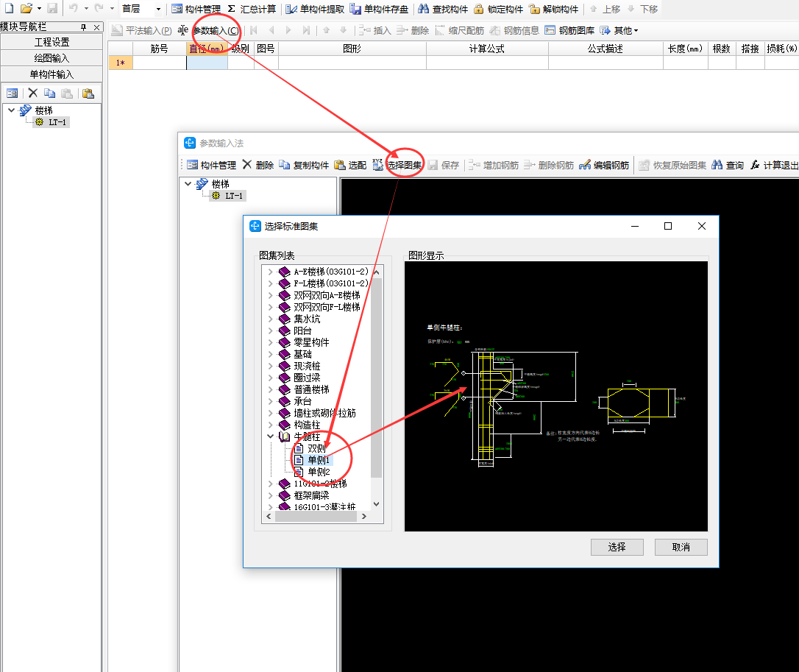
Task: Collapse 楼梯 node in 参数输入法 tree
Action: [x=188, y=183]
